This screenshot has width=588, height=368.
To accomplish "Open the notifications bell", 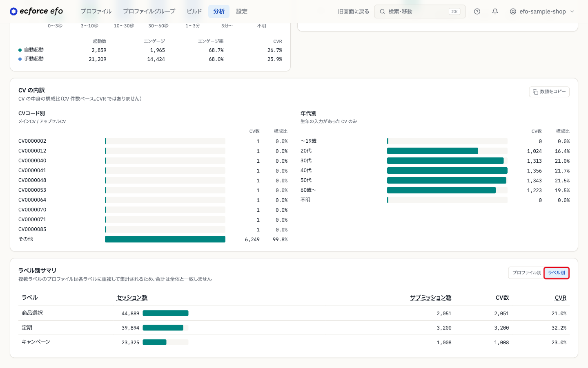I will [495, 11].
